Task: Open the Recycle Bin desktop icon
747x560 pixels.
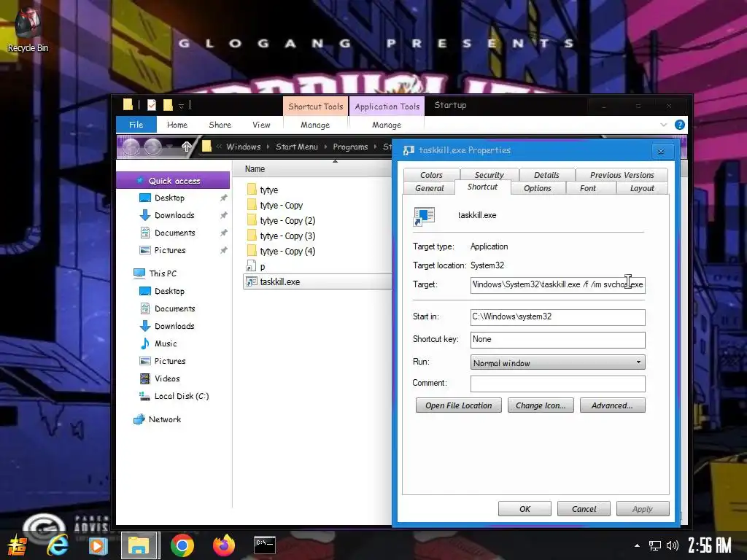Action: point(28,29)
